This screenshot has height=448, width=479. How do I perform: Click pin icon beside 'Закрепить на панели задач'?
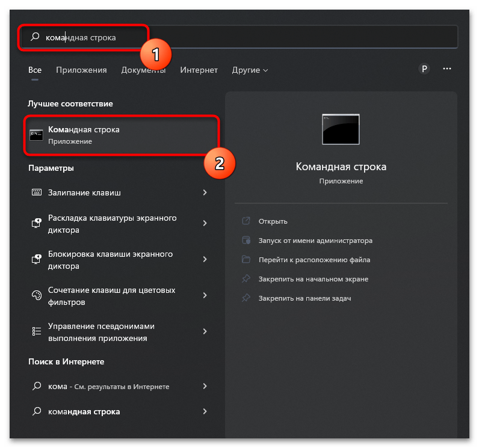coord(246,298)
